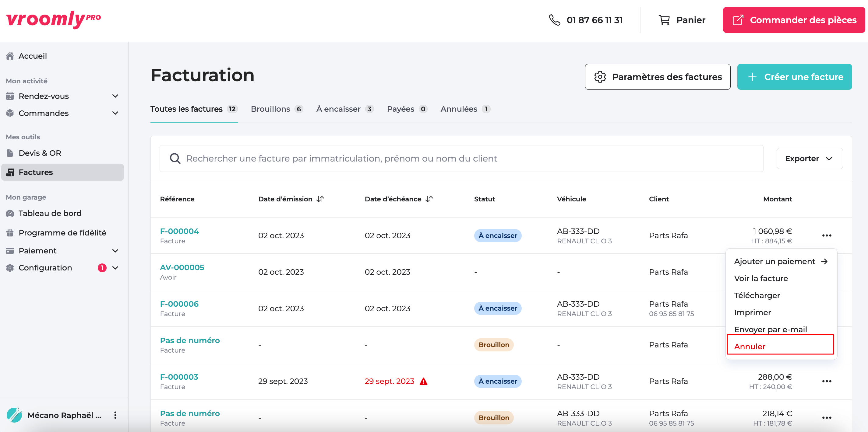Screen dimensions: 868x432
Task: Click the gear icon in Paramètres des factures
Action: click(x=600, y=77)
